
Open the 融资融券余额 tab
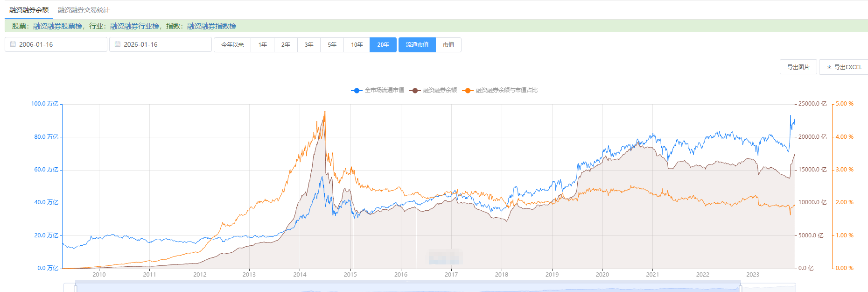[29, 10]
